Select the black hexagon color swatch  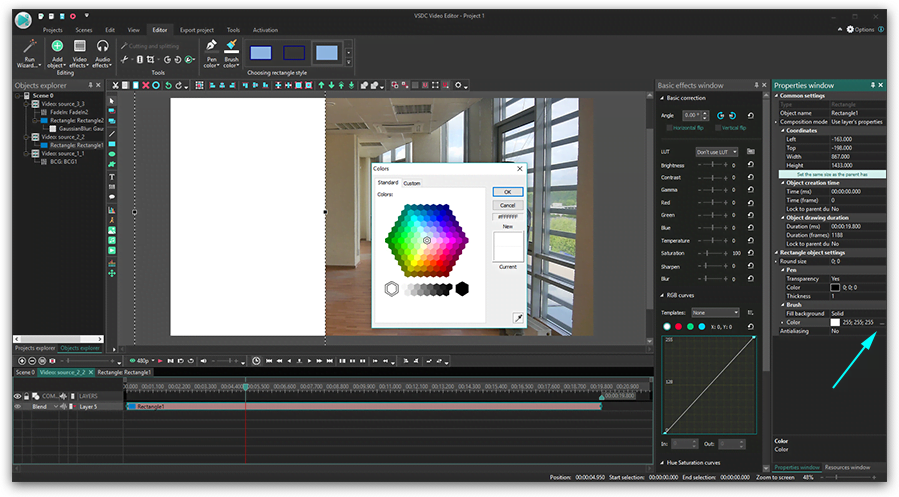(462, 289)
